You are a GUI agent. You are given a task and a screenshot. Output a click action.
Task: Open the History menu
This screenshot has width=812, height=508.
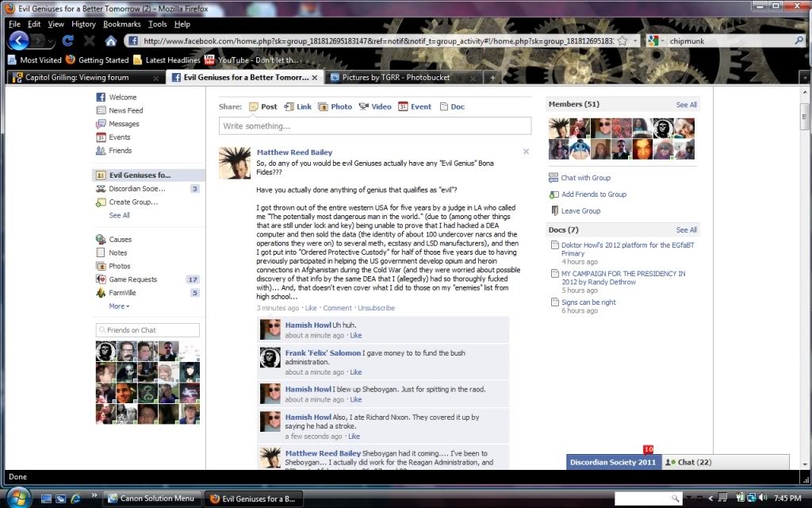click(83, 24)
